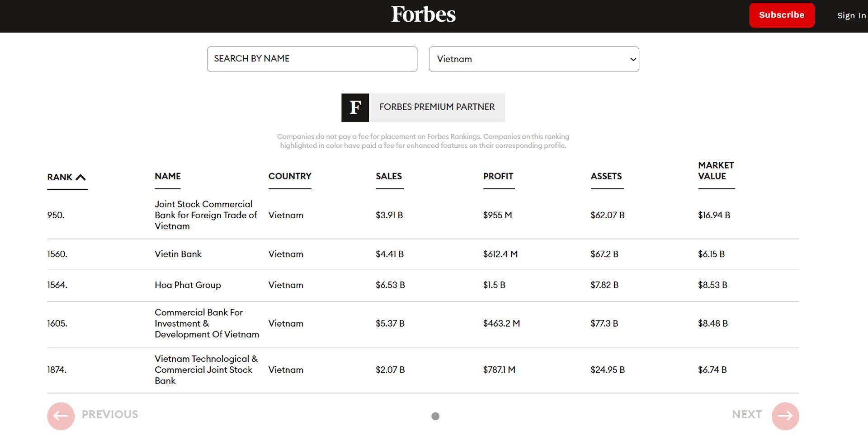Open Vietnam Technological & Commercial Joint Stock Bank
Viewport: 868px width, 440px height.
pyautogui.click(x=207, y=370)
